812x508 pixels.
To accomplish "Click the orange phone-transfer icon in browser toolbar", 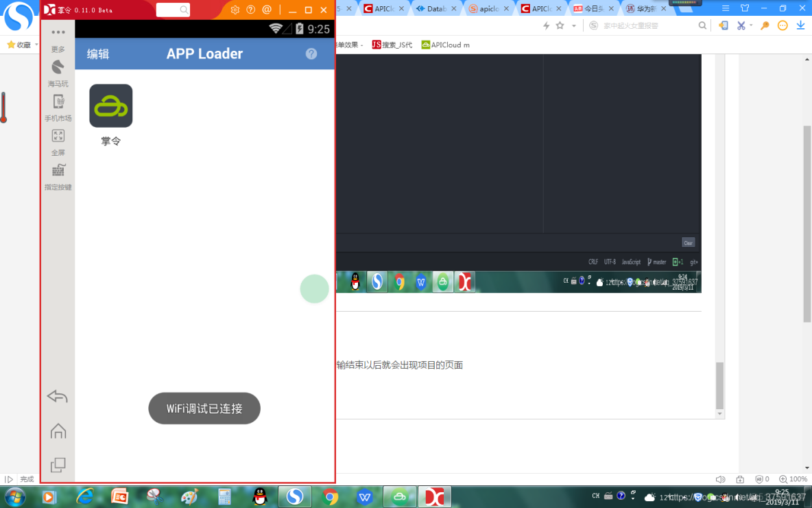I will click(x=724, y=25).
